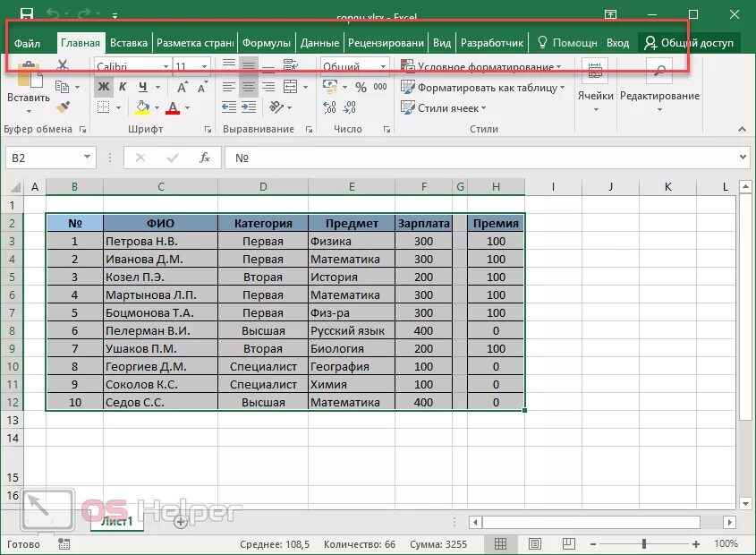The height and width of the screenshot is (555, 756).
Task: Switch to the Вид tab
Action: coord(442,43)
